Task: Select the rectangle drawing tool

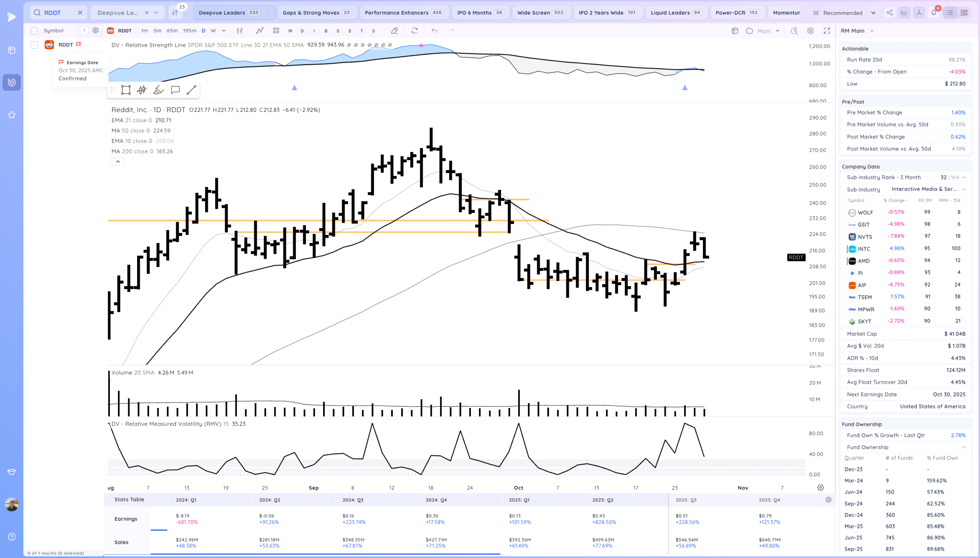Action: point(126,90)
